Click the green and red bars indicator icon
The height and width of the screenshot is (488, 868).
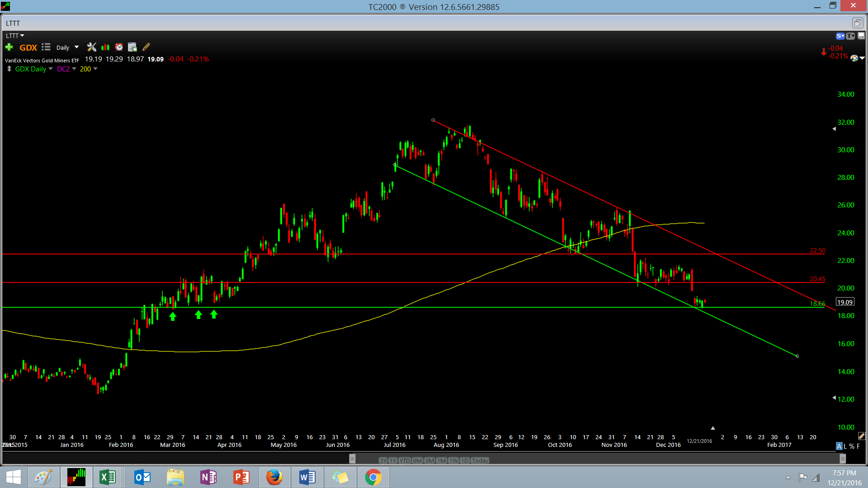(105, 47)
